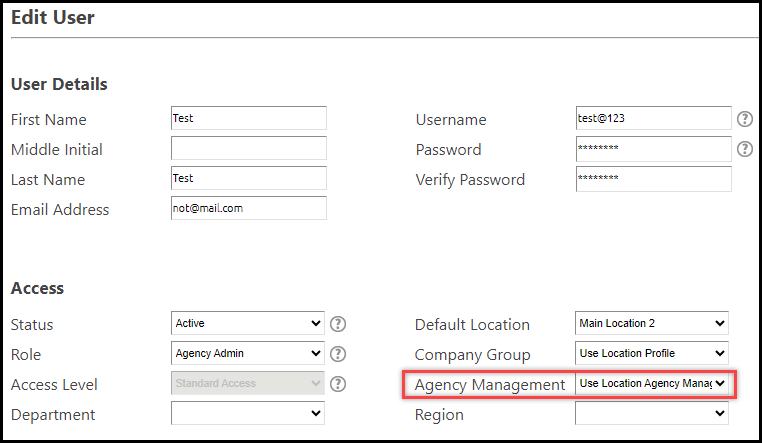Screen dimensions: 762x443
Task: Click the Status label
Action: click(32, 324)
